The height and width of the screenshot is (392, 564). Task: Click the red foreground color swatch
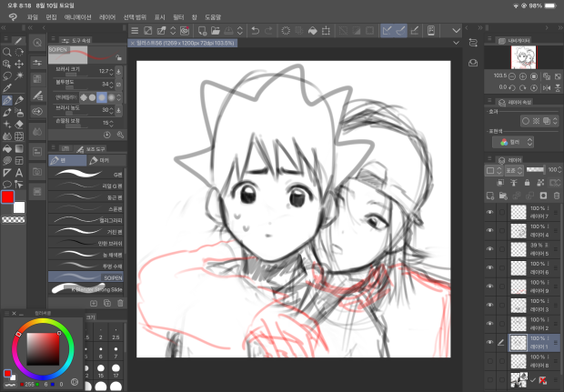click(8, 197)
